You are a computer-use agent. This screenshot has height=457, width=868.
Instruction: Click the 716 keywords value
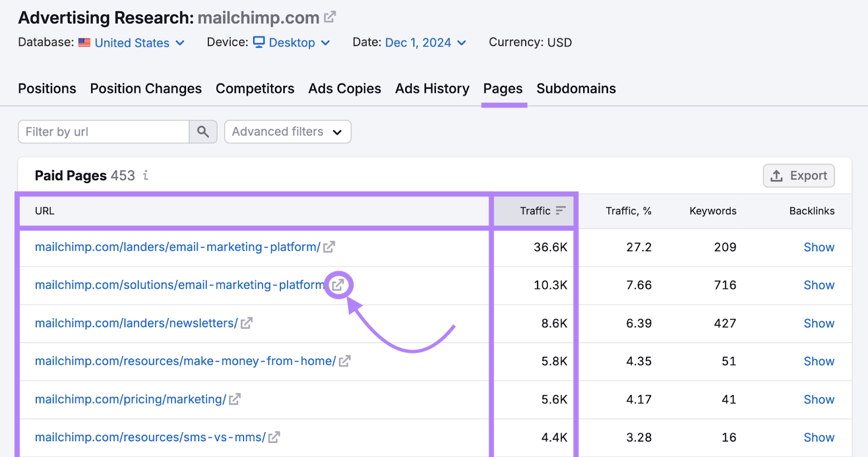pyautogui.click(x=725, y=285)
